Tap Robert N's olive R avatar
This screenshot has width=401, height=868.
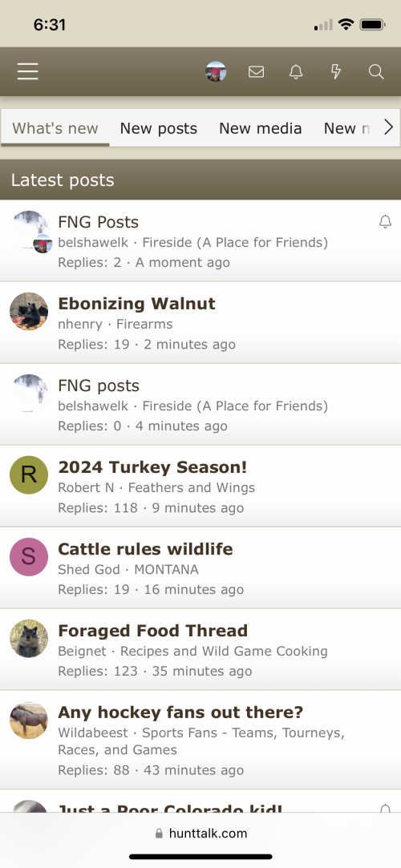pos(29,475)
